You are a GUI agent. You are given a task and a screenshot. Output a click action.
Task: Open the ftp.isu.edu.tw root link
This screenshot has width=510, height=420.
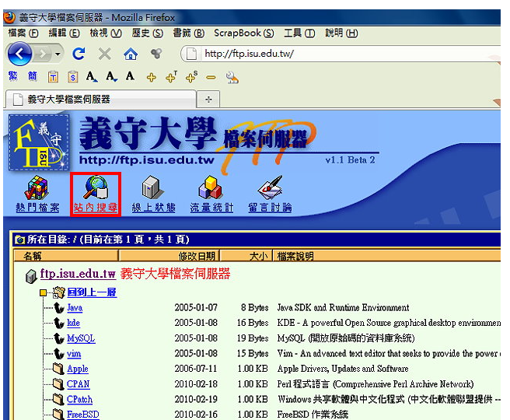78,274
